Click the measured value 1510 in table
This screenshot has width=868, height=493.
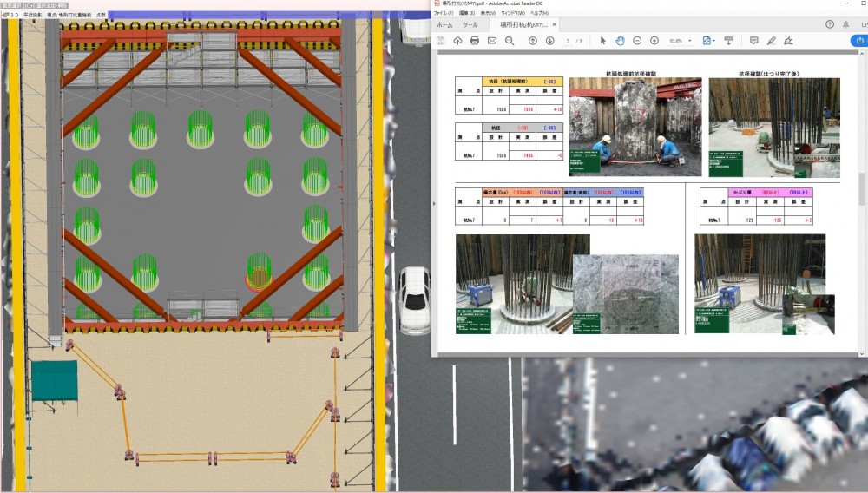[528, 109]
